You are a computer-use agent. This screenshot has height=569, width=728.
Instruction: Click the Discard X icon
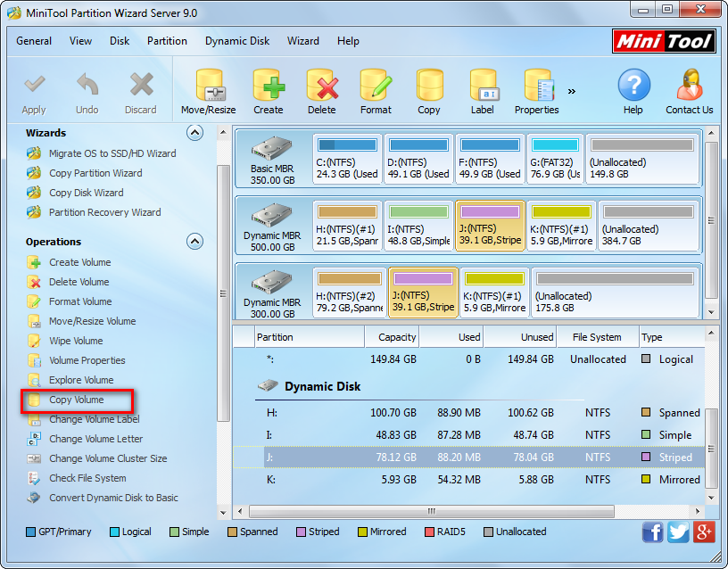point(141,85)
